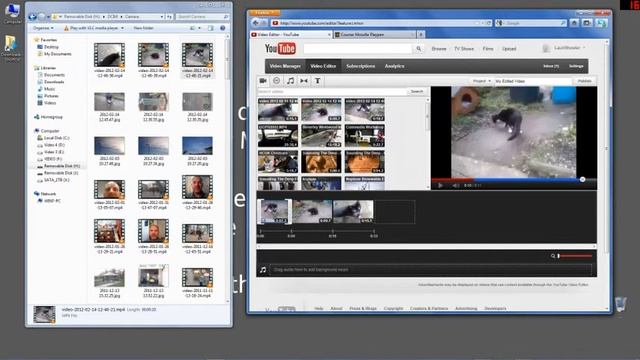640x360 pixels.
Task: Click the Search Camera field in Explorer
Action: (x=202, y=17)
